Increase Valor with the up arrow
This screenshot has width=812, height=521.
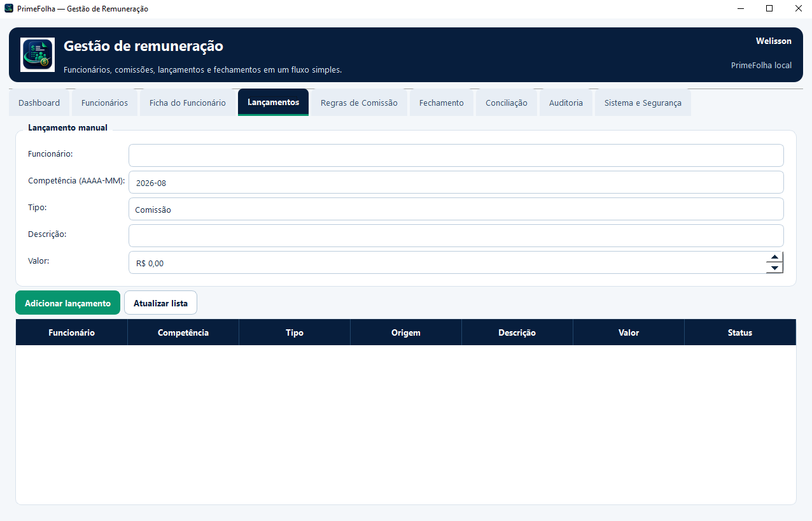[774, 257]
